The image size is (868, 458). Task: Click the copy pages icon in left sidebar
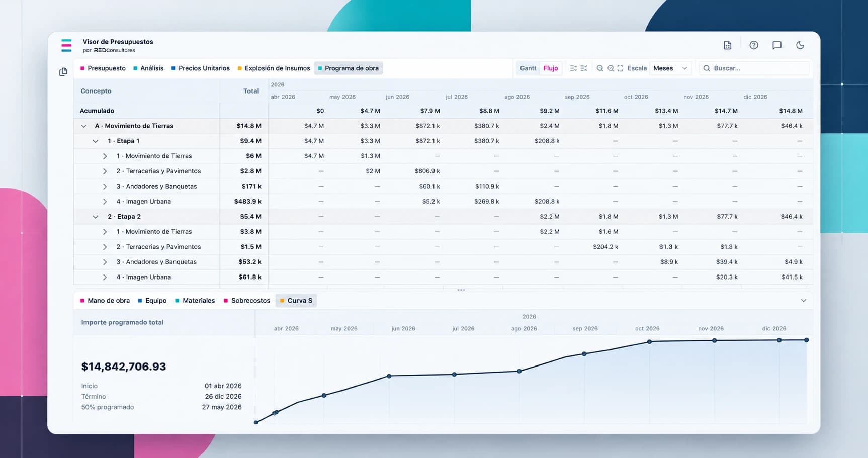point(63,72)
